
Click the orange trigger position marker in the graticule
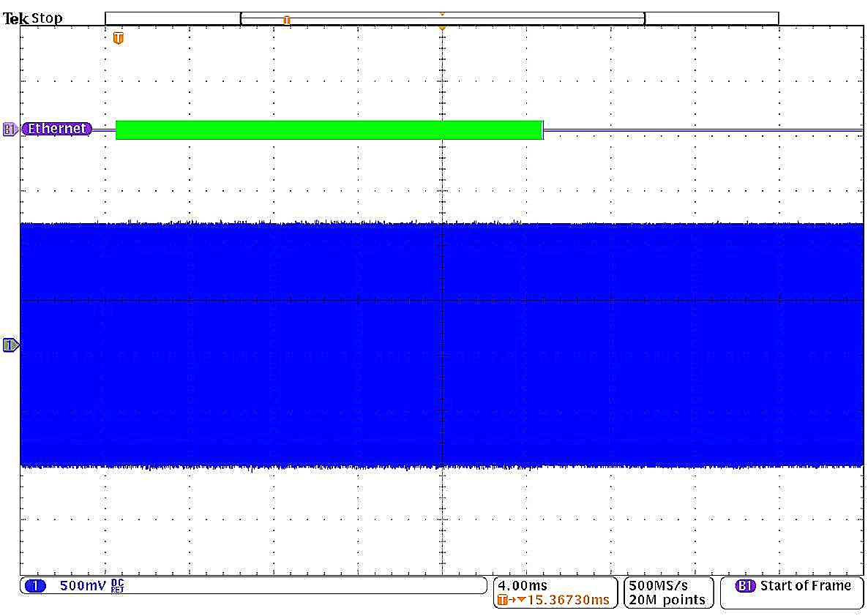[x=118, y=38]
